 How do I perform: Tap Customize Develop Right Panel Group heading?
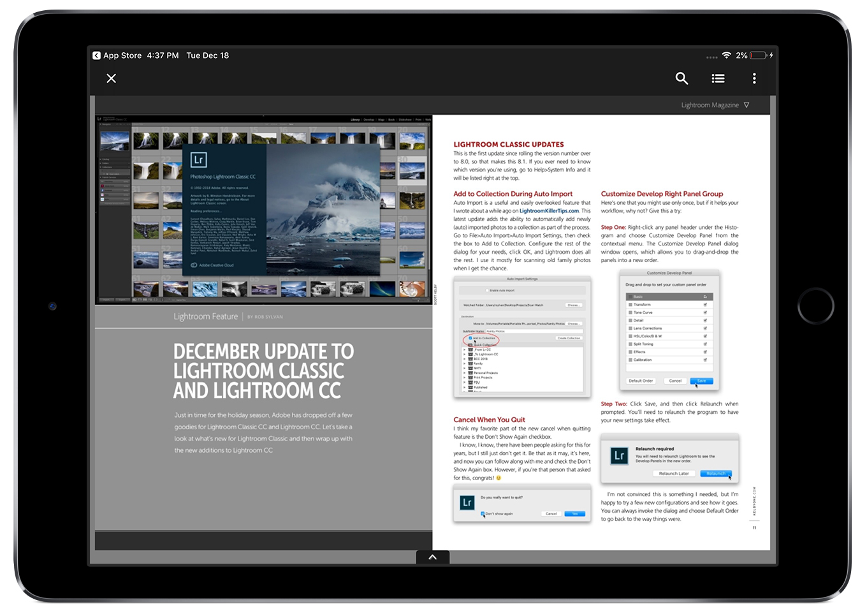click(662, 194)
